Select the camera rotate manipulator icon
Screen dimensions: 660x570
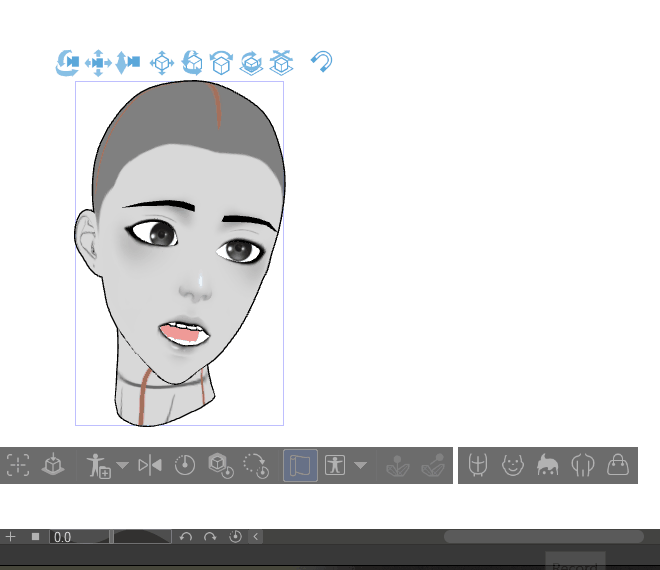[67, 63]
